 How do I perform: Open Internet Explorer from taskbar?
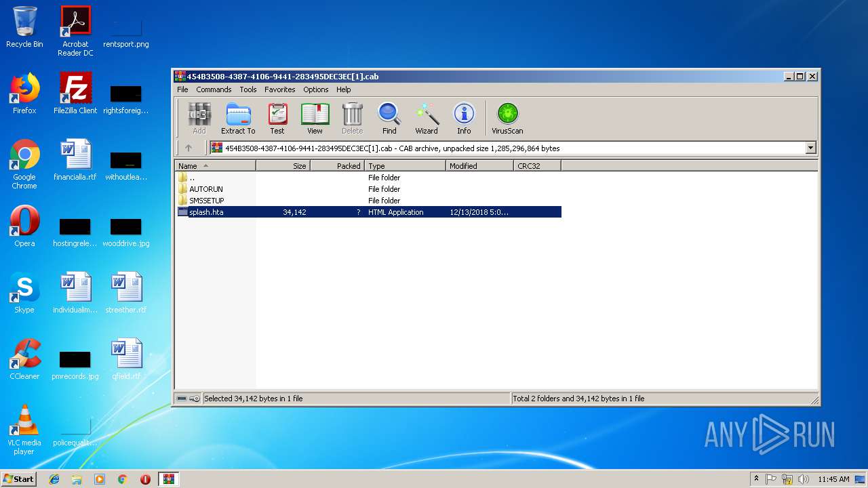pyautogui.click(x=54, y=479)
